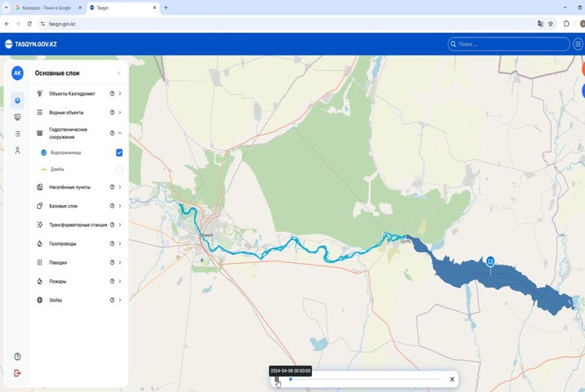Switch to the Google search browser tab
The height and width of the screenshot is (392, 585).
coord(45,7)
